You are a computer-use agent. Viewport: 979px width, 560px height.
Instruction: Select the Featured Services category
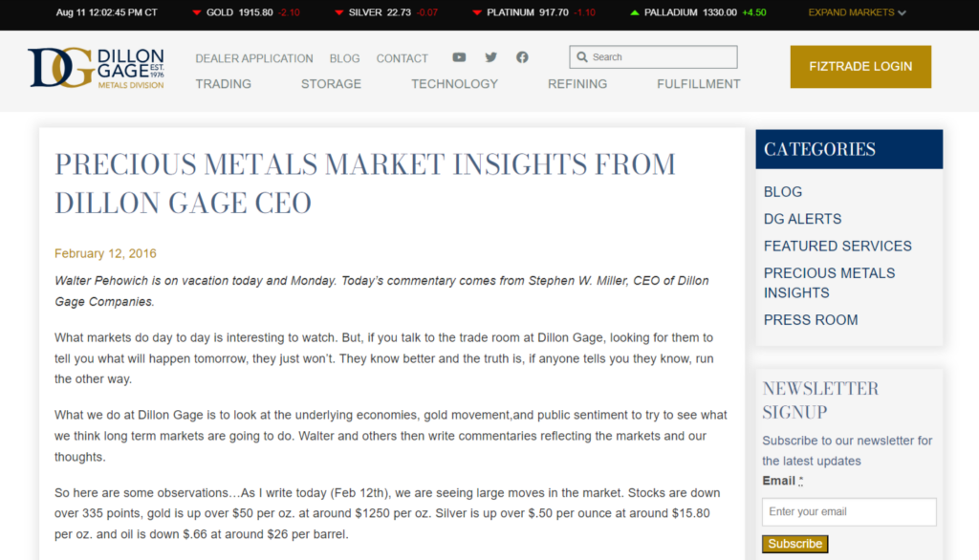pos(838,246)
